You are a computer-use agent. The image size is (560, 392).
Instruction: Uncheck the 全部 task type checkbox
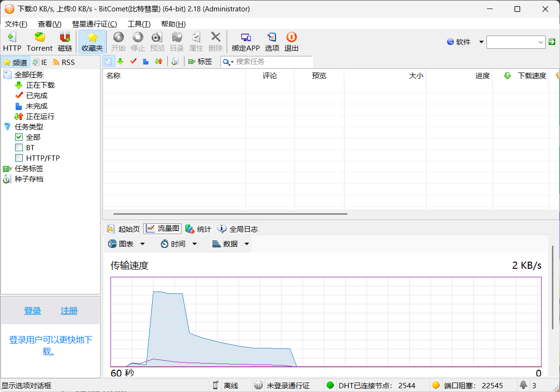pyautogui.click(x=19, y=137)
